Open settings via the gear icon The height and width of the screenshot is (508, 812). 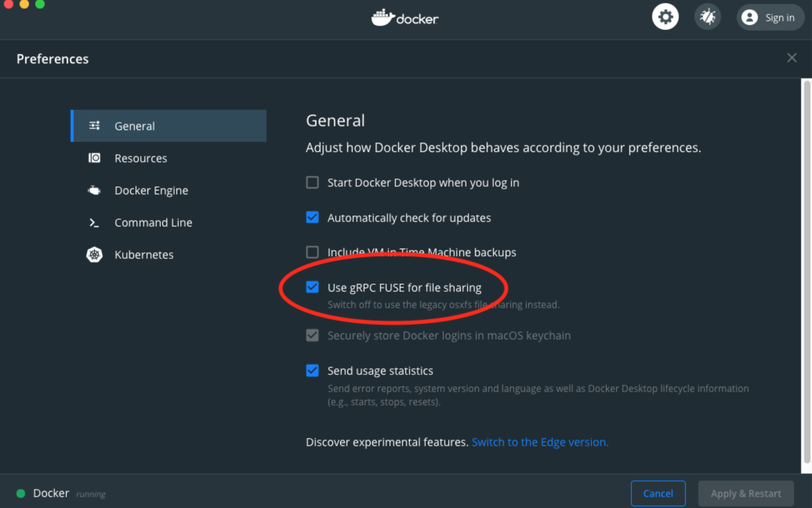coord(665,17)
